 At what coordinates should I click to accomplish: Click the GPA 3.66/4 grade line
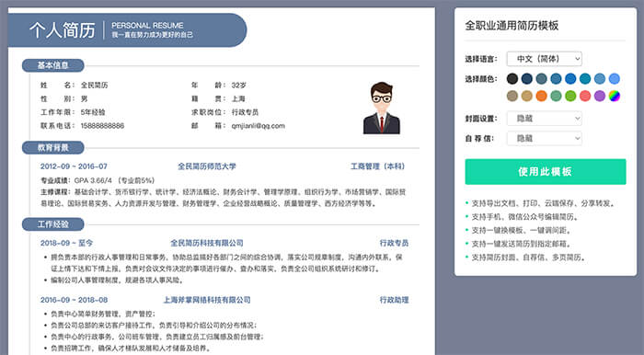[98, 180]
